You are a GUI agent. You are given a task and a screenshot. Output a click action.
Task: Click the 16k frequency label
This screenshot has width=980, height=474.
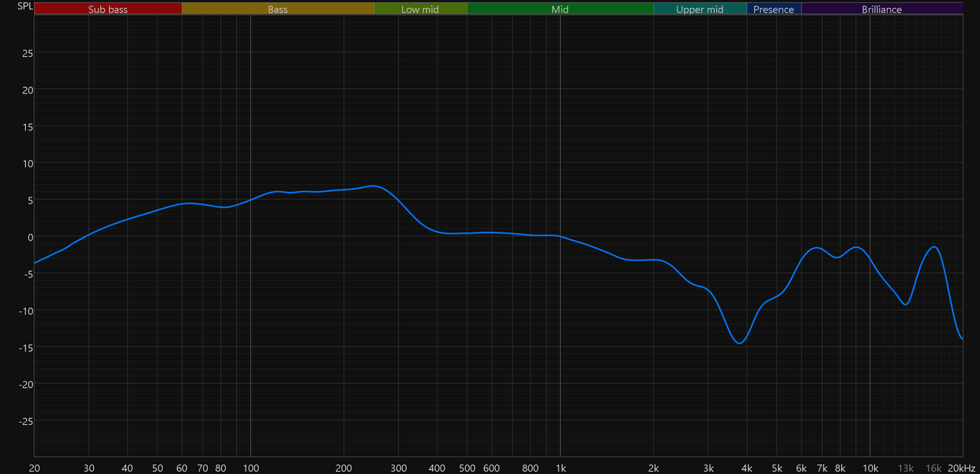pos(933,468)
